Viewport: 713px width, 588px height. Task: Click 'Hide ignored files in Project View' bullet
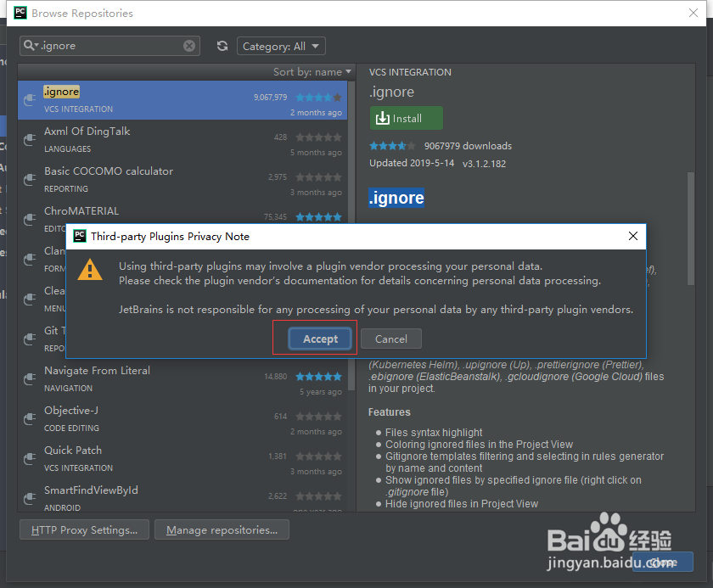click(462, 503)
